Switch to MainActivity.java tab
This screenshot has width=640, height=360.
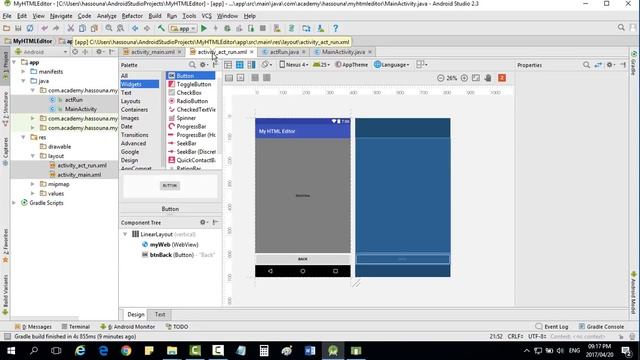343,52
